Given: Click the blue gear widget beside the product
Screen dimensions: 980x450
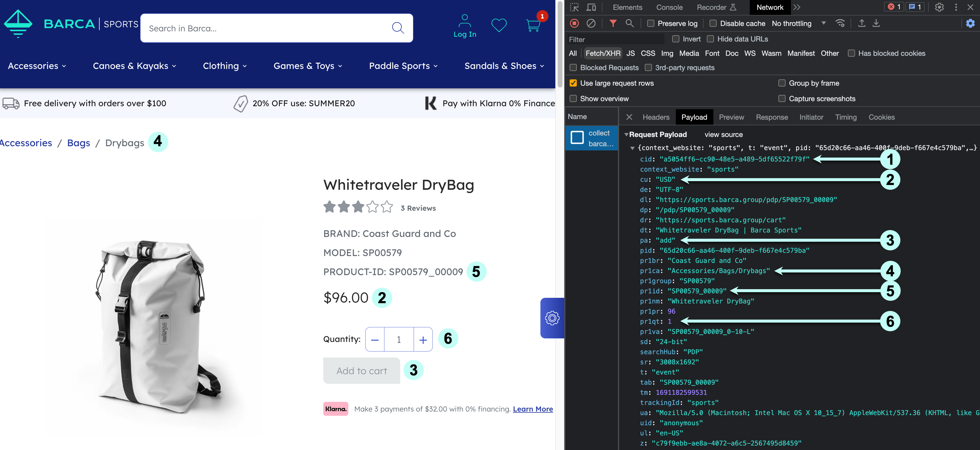Looking at the screenshot, I should pos(552,318).
